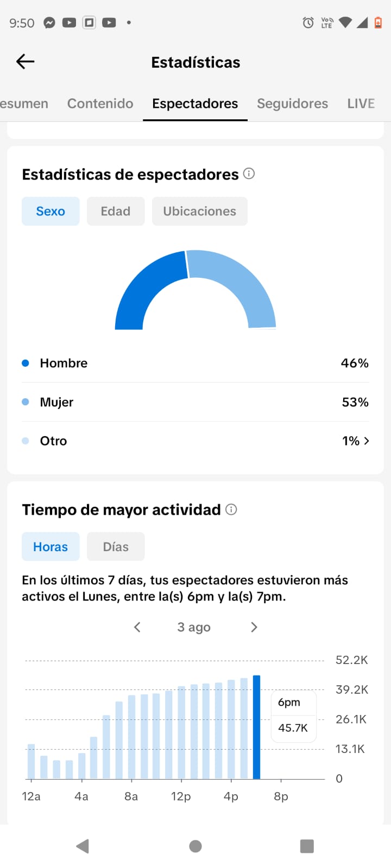Select the Edad filter chip
The image size is (391, 868).
[x=116, y=211]
